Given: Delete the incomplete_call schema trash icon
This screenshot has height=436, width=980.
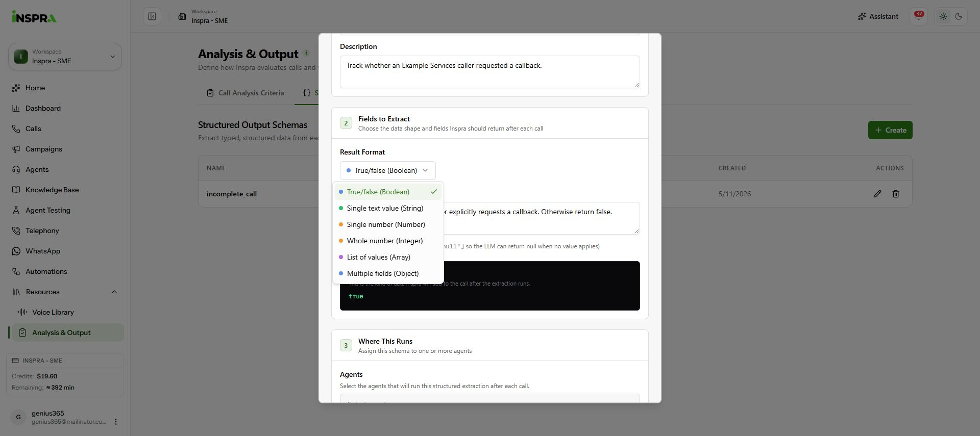Looking at the screenshot, I should pyautogui.click(x=896, y=194).
